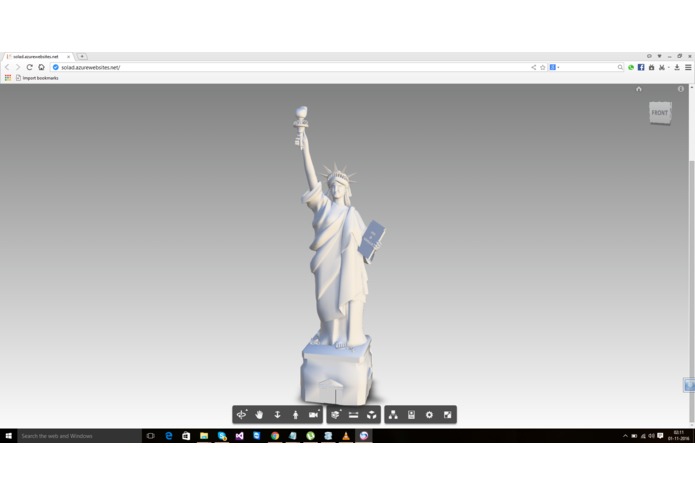This screenshot has width=695, height=494.
Task: Open Visual Studio from taskbar
Action: [239, 436]
